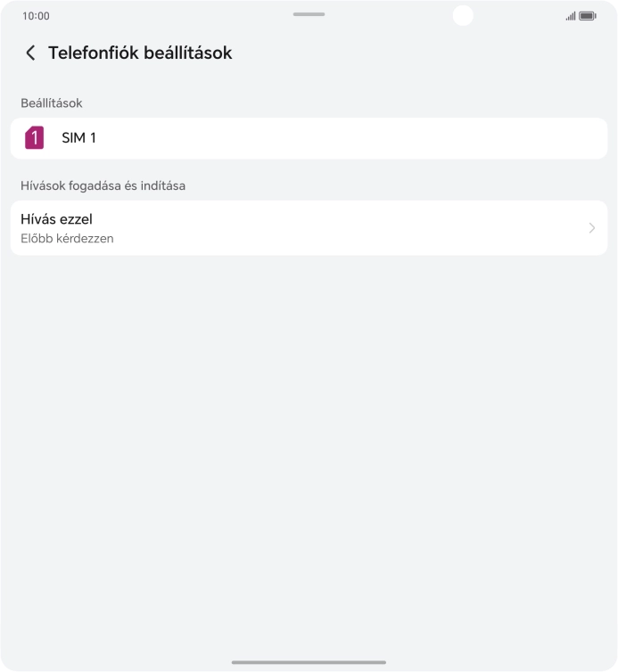Click the chevron on Hívás ezzel row
Image resolution: width=618 pixels, height=672 pixels.
pos(591,228)
